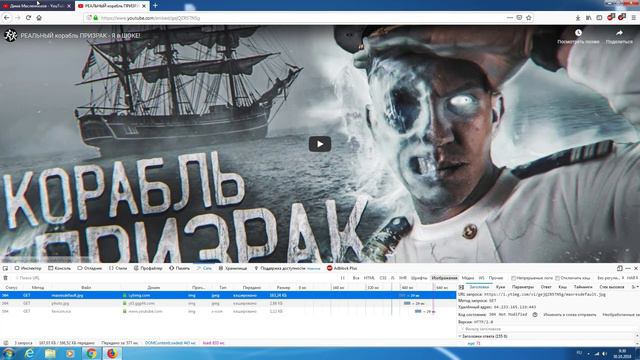This screenshot has width=640, height=360.
Task: Open a new browser tab
Action: click(156, 6)
